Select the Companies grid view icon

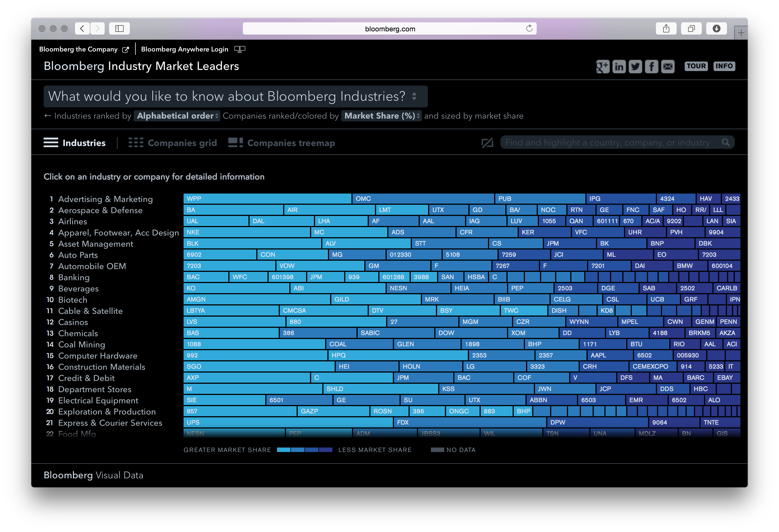click(x=136, y=142)
